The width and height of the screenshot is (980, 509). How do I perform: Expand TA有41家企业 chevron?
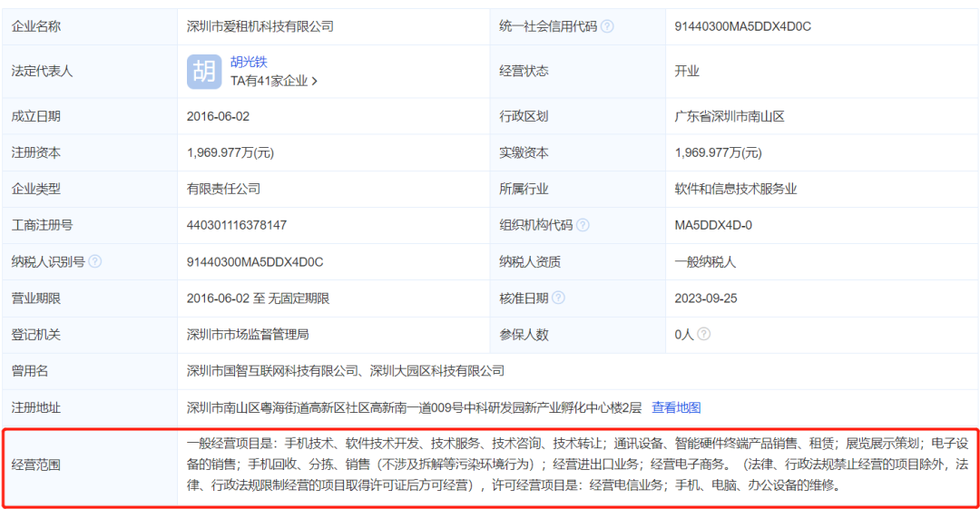(x=314, y=81)
